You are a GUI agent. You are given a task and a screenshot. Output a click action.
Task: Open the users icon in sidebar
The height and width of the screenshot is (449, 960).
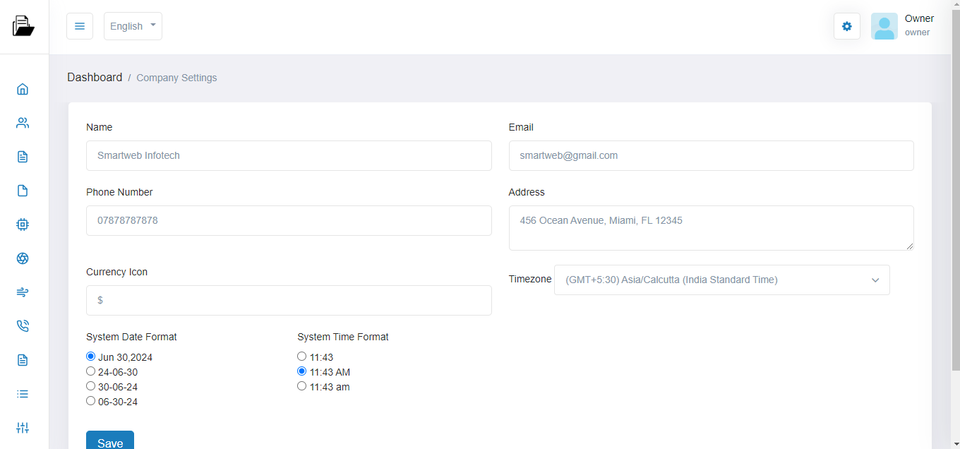tap(23, 123)
